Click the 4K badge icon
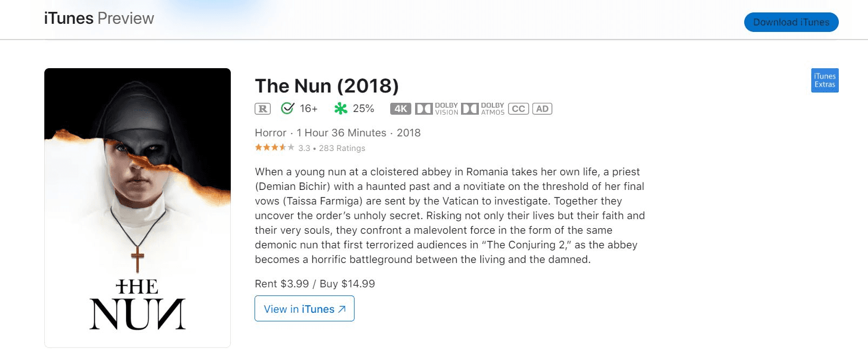The height and width of the screenshot is (349, 868). coord(400,109)
